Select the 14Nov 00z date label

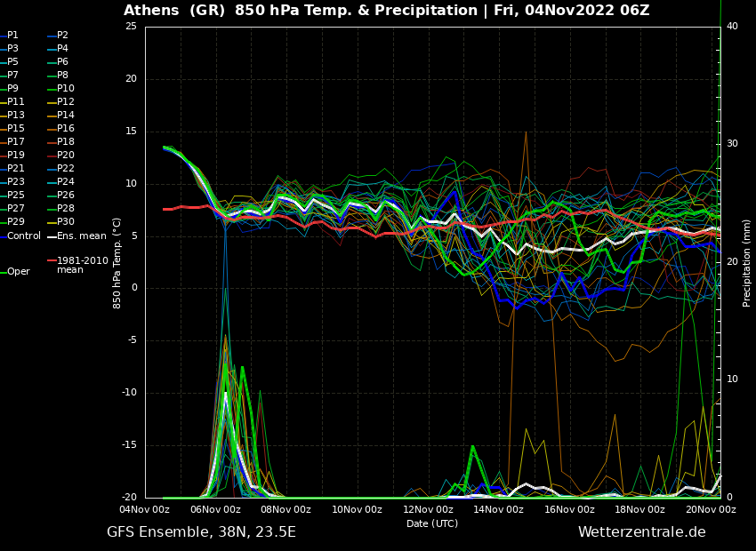(x=500, y=509)
